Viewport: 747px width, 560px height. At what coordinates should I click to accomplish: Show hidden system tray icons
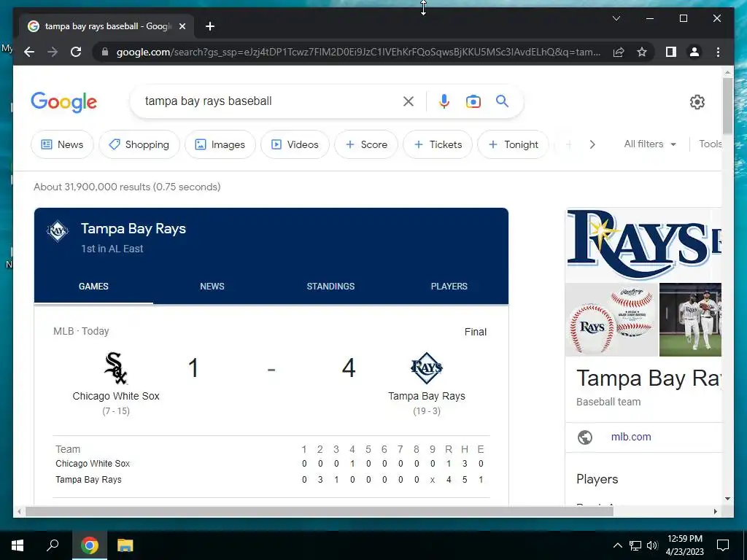click(x=617, y=545)
